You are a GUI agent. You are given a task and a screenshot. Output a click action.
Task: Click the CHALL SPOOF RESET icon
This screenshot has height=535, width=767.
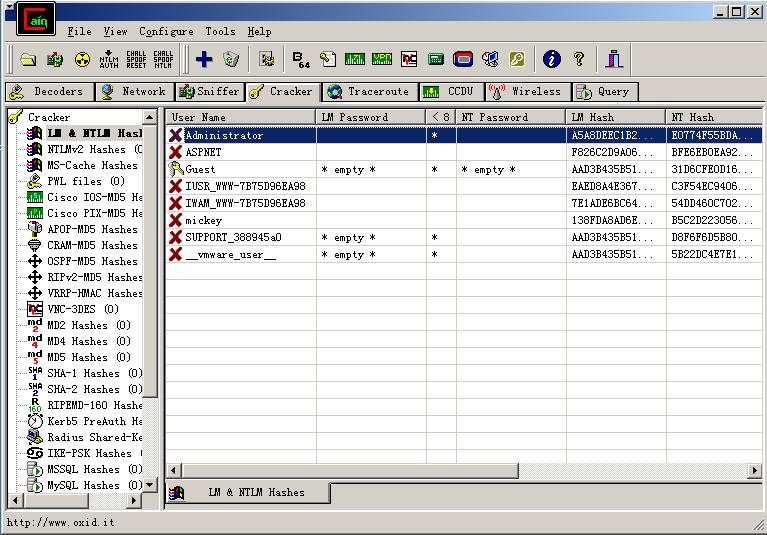pos(136,60)
